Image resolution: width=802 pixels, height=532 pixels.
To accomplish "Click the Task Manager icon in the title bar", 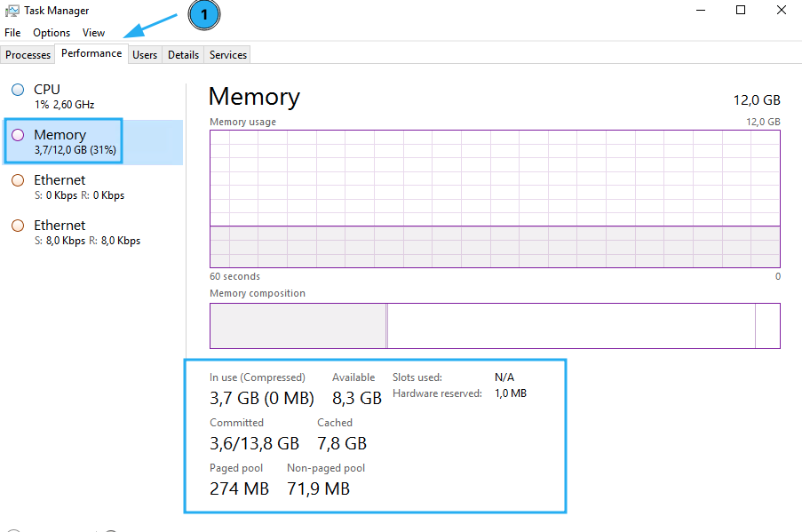I will coord(11,10).
